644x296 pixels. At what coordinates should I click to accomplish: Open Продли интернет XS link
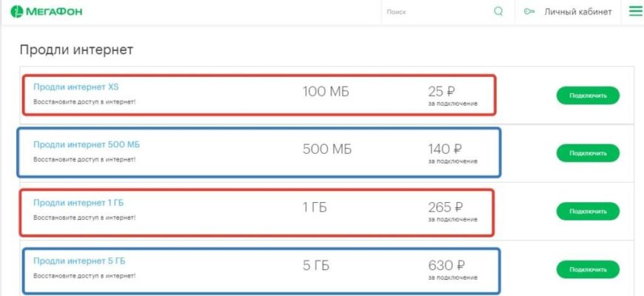(76, 87)
